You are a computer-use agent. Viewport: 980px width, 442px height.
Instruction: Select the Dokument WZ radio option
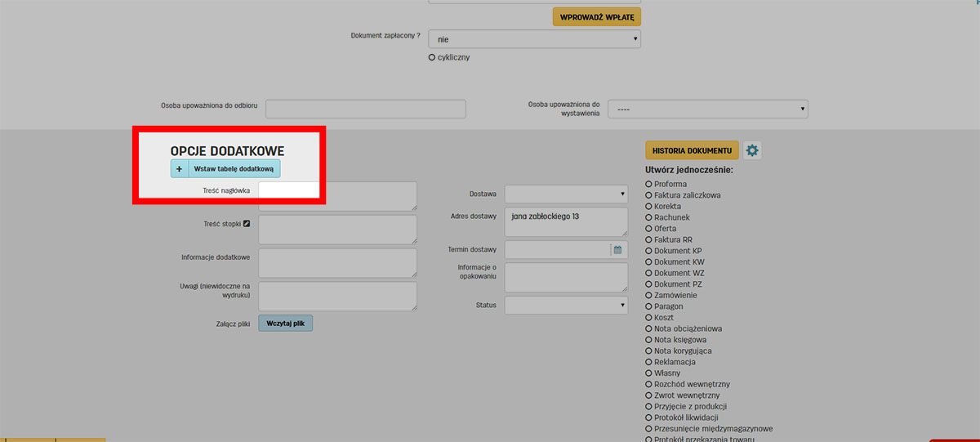(648, 273)
